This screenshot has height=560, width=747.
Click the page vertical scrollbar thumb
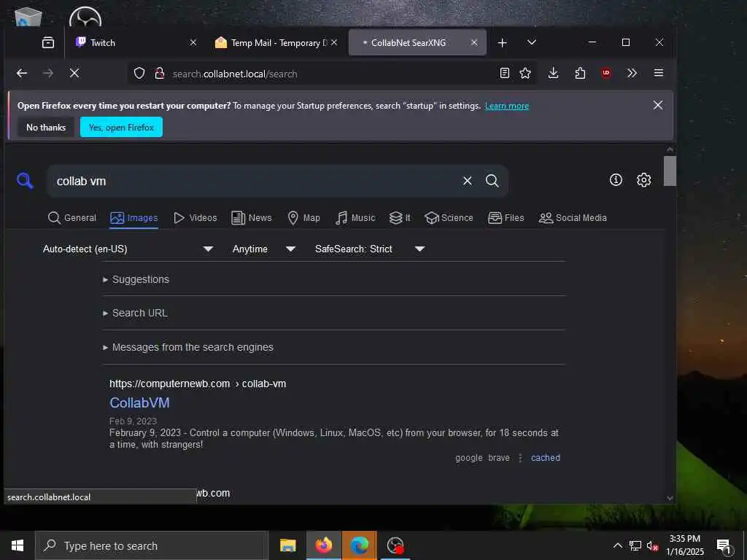(670, 171)
